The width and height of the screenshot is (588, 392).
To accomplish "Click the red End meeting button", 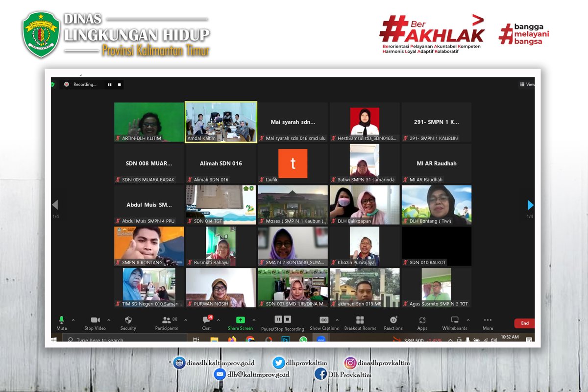I will click(x=524, y=323).
